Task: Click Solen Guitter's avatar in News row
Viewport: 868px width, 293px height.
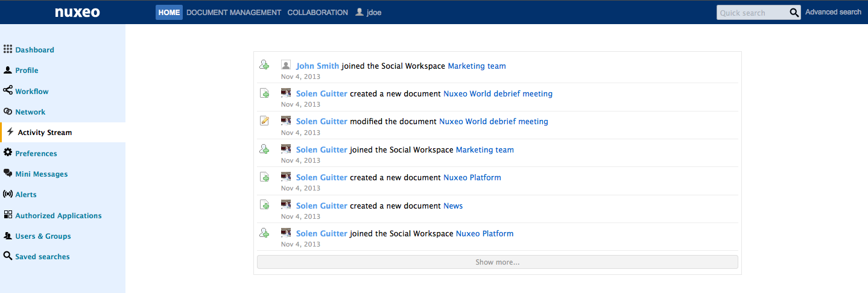Action: (x=286, y=205)
